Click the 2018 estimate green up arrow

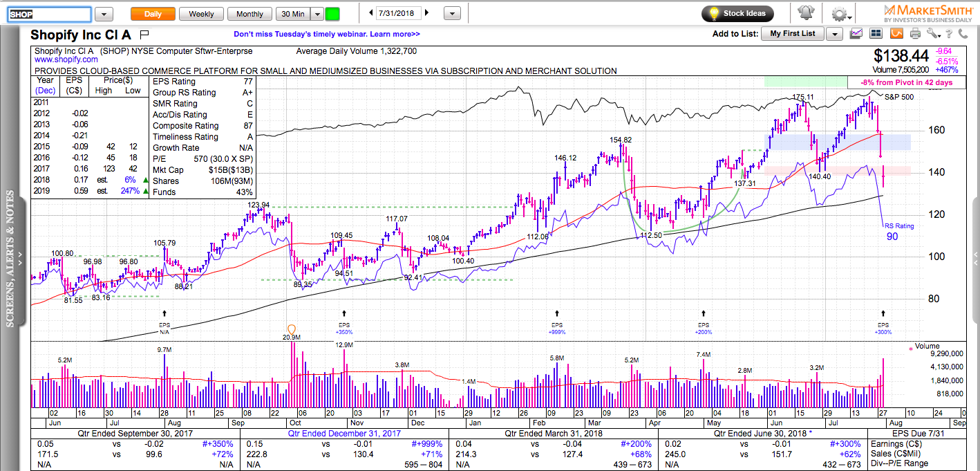(x=144, y=181)
